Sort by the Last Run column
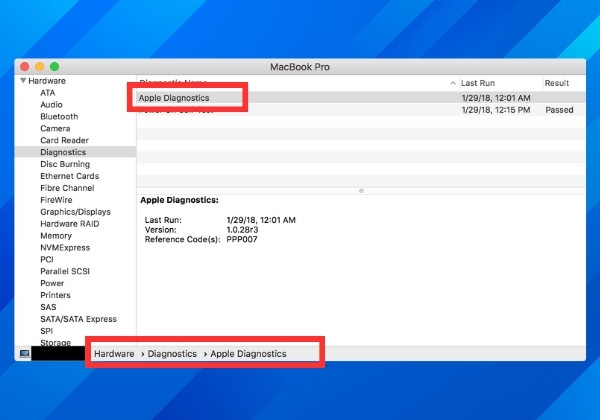The image size is (600, 420). click(x=478, y=83)
